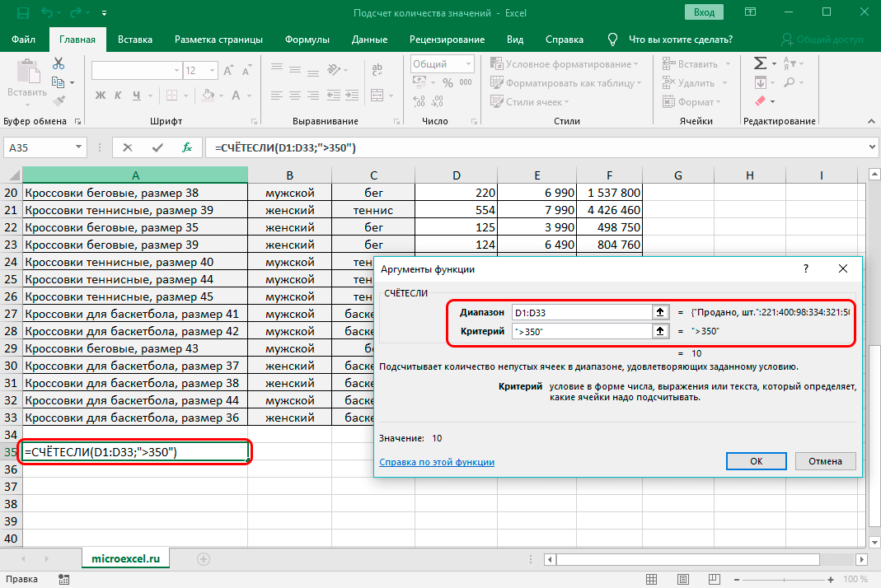Click the pink Clear eraser icon
The width and height of the screenshot is (881, 588).
[x=760, y=101]
